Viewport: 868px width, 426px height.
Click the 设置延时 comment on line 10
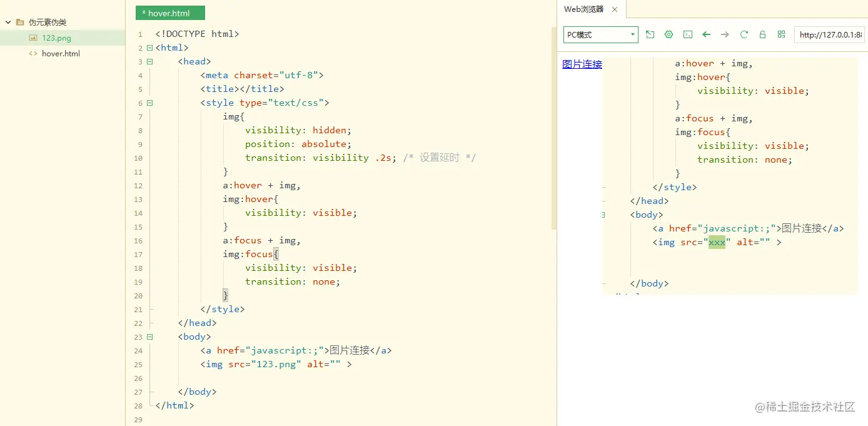(x=440, y=158)
